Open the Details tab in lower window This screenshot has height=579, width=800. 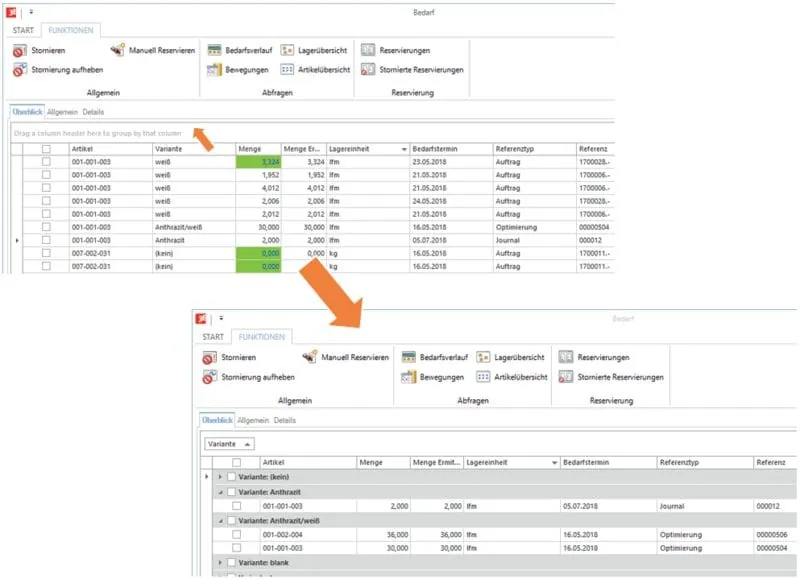(285, 421)
